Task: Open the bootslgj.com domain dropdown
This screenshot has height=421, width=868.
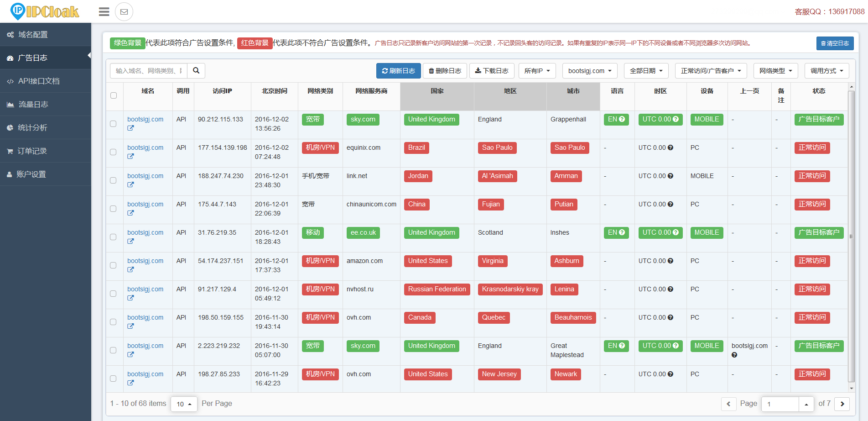Action: coord(590,71)
